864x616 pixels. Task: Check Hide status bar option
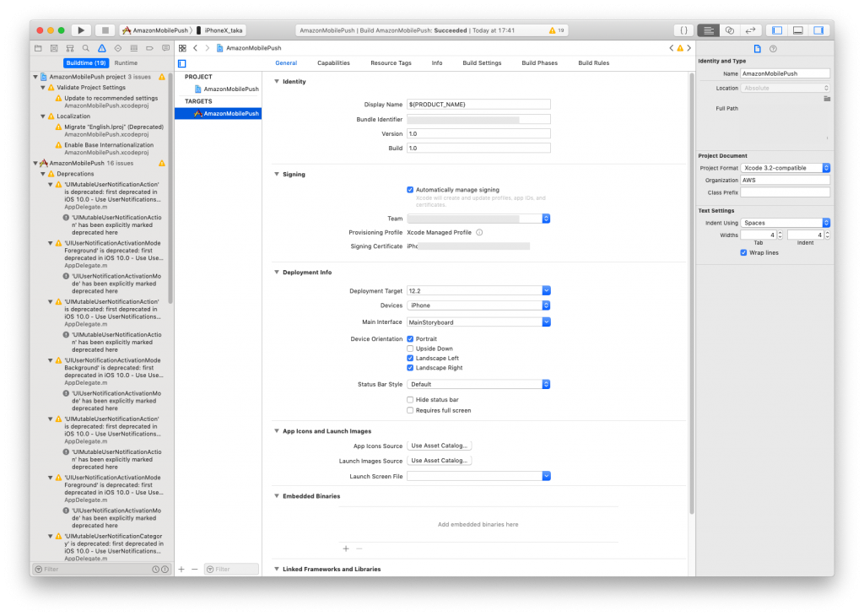point(410,399)
